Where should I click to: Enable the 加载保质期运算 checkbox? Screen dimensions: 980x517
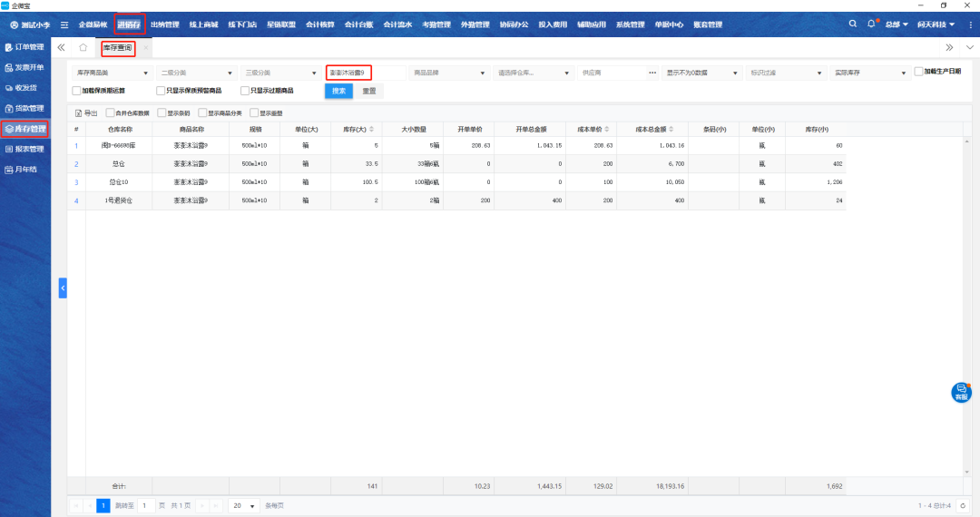click(77, 91)
